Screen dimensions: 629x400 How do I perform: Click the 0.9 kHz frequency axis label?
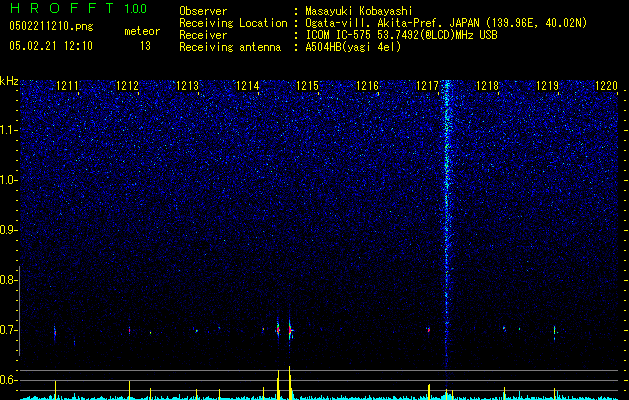coord(7,230)
